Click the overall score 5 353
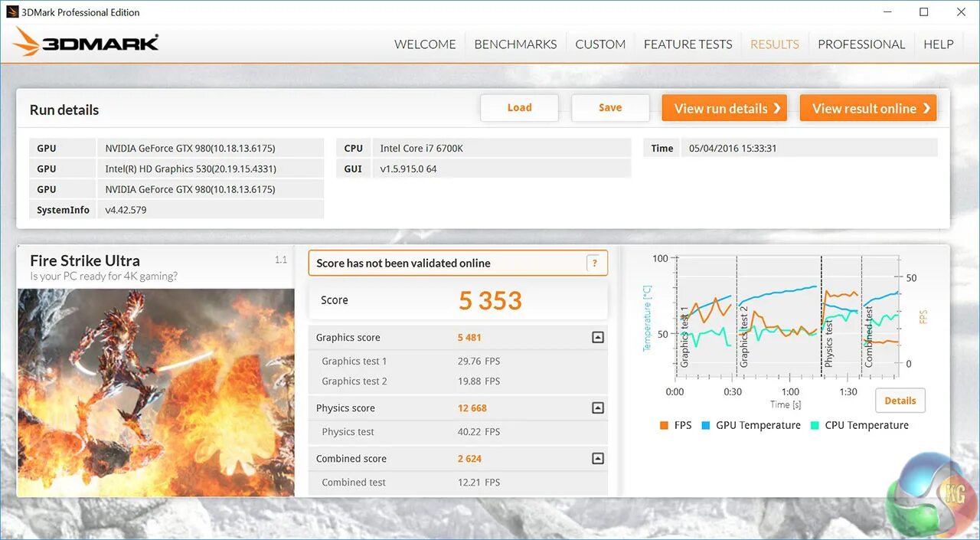This screenshot has height=540, width=980. [490, 300]
